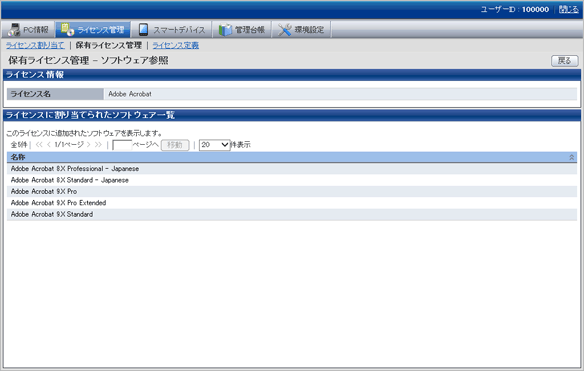Click the 管理台帳 ledger books icon
The image size is (584, 371).
tap(225, 30)
